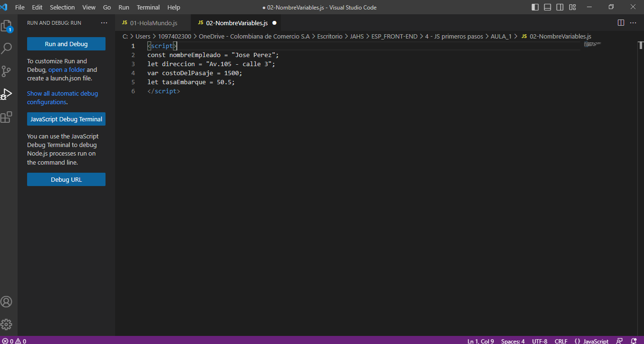Open the Accounts icon in activity bar
This screenshot has height=344, width=644.
tap(7, 302)
